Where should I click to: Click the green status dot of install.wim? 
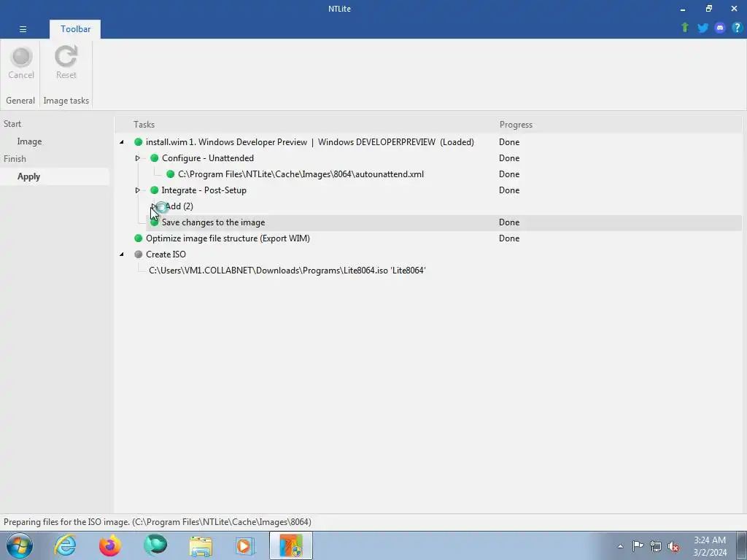pyautogui.click(x=138, y=142)
